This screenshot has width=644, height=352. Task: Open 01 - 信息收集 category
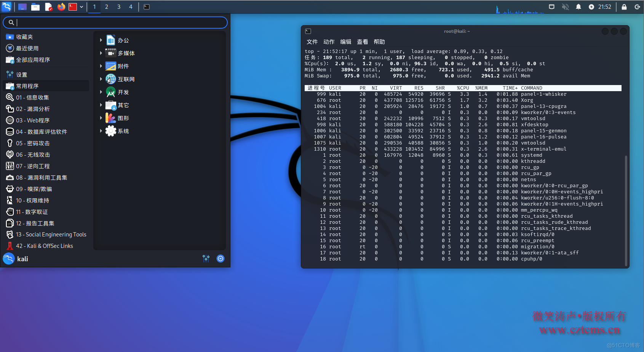[x=46, y=98]
